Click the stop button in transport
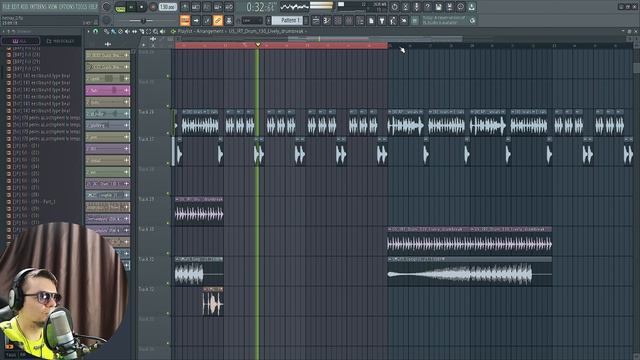This screenshot has width=640, height=360. click(142, 7)
